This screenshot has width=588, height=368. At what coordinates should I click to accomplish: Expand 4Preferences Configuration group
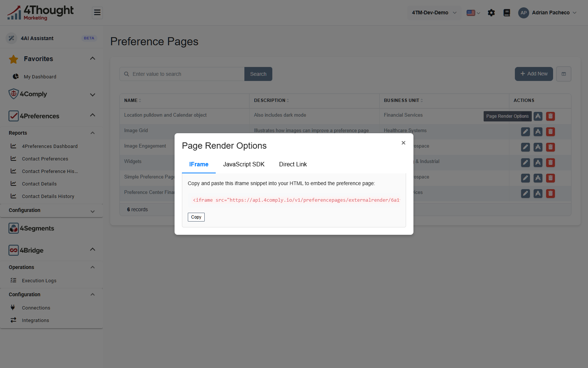(93, 211)
